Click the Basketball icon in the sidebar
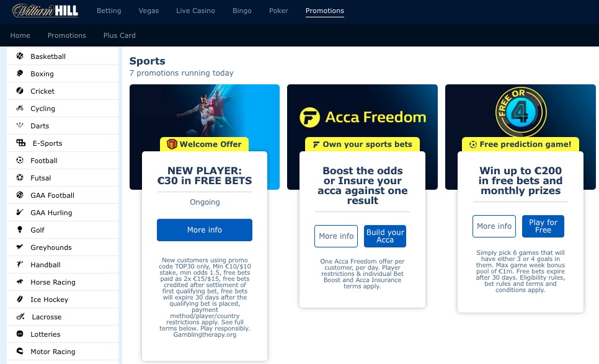This screenshot has width=599, height=364. [x=20, y=56]
